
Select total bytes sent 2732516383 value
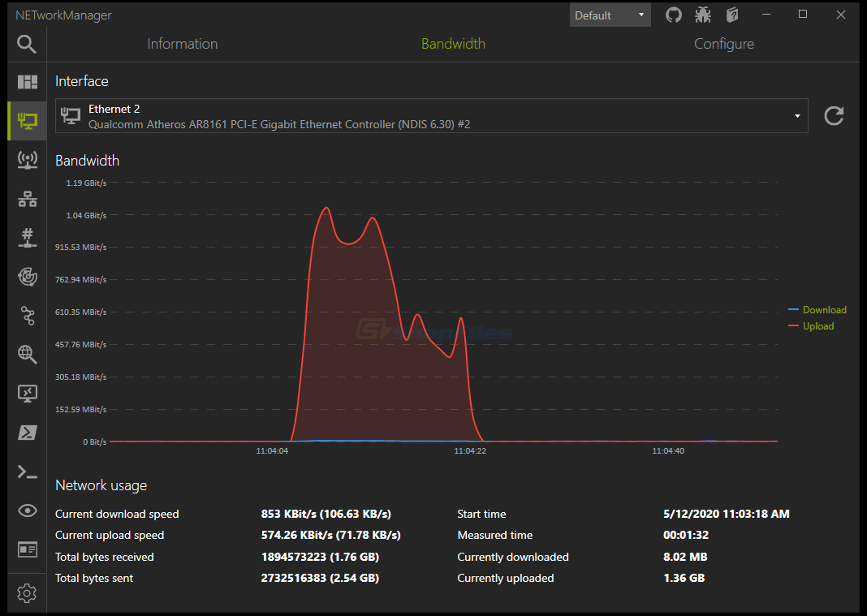click(320, 578)
